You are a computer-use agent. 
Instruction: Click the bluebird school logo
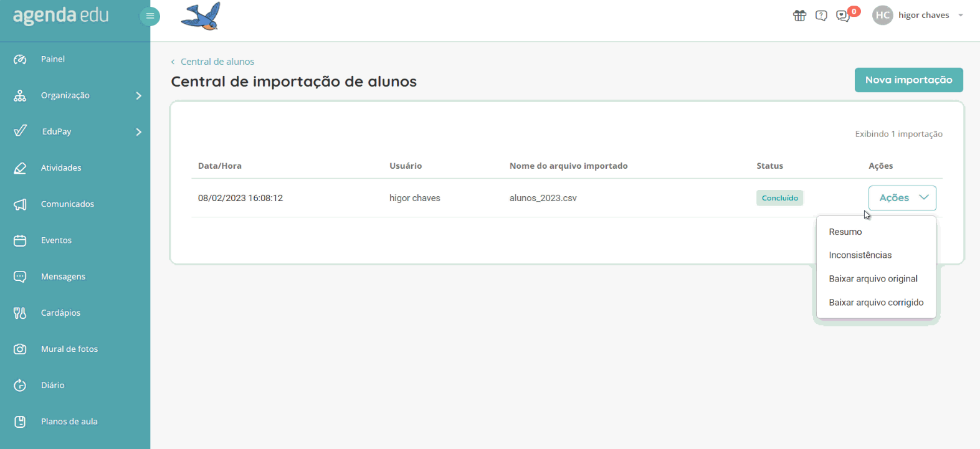201,16
